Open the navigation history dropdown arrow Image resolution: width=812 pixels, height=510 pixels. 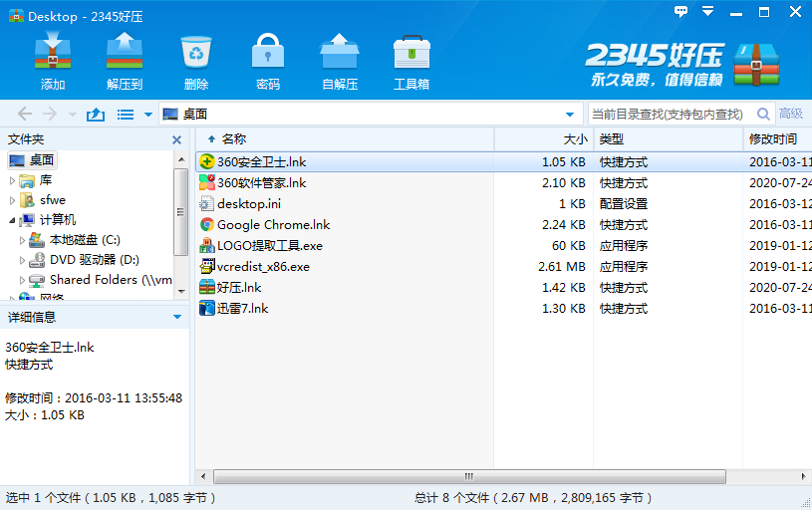[x=73, y=115]
